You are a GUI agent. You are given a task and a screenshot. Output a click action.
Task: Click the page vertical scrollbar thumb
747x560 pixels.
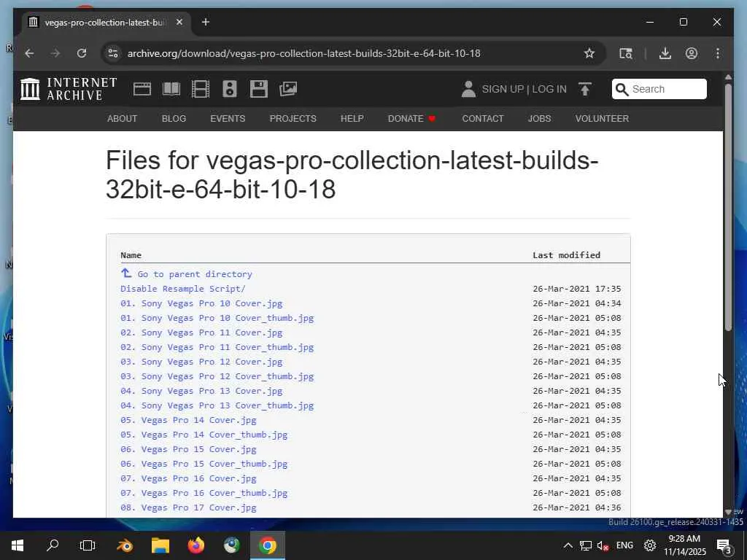tap(728, 207)
